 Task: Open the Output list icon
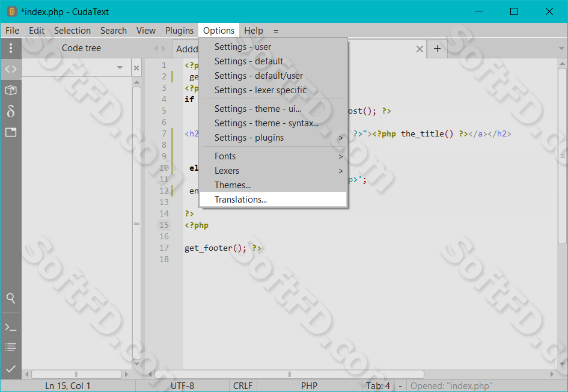coord(11,347)
